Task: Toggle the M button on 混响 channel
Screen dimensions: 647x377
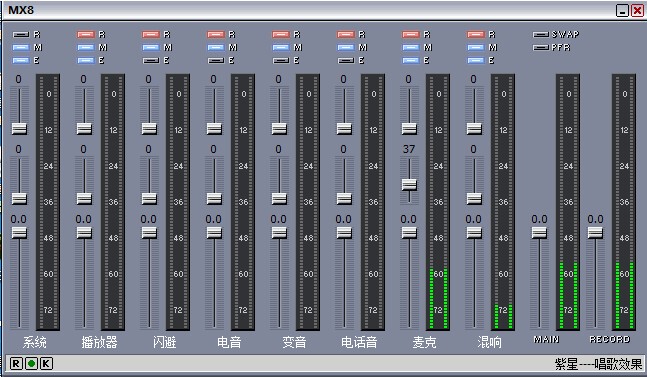Action: pos(476,47)
